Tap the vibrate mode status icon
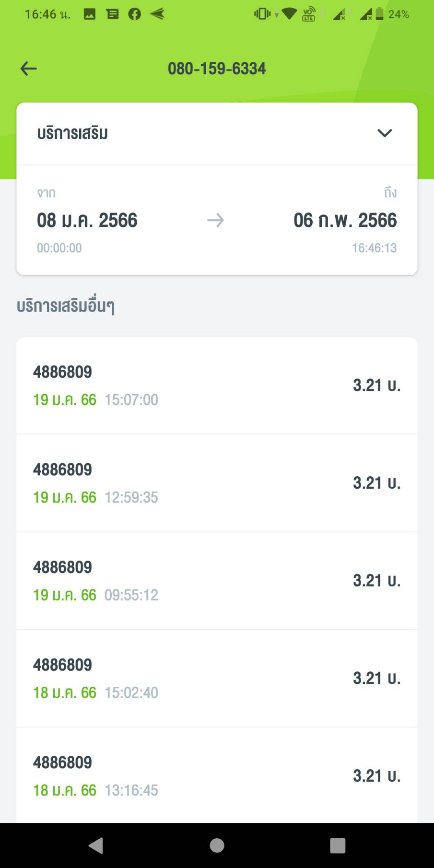 [x=262, y=14]
